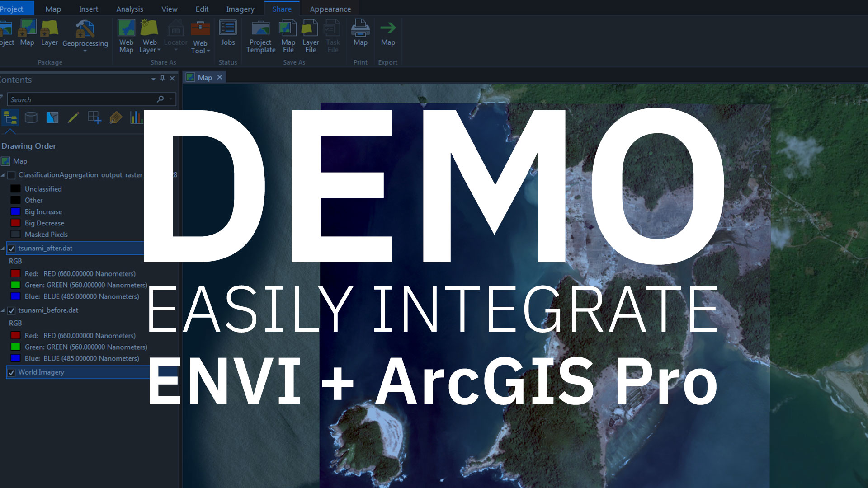Click the List By Editing pencil icon
868x488 pixels.
coord(72,117)
